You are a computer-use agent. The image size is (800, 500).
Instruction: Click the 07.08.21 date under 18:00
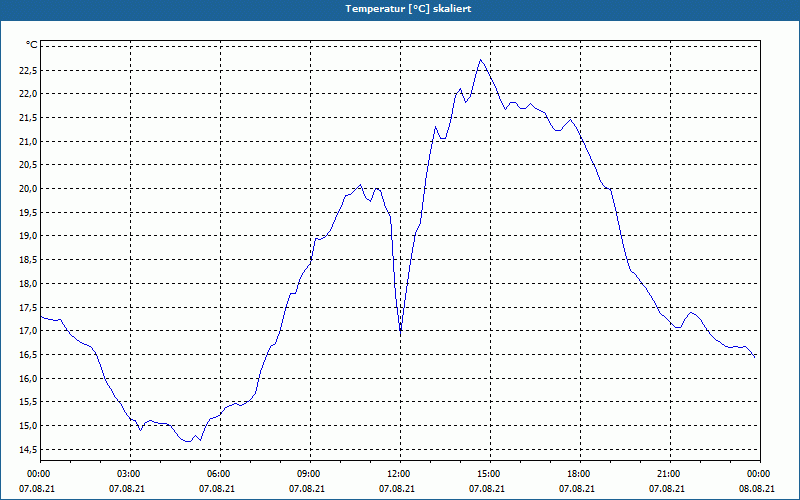[x=577, y=489]
